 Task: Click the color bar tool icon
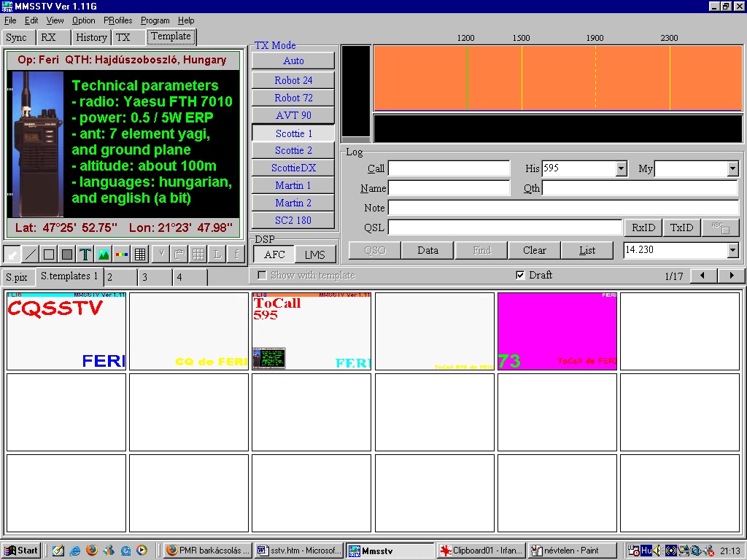click(122, 254)
